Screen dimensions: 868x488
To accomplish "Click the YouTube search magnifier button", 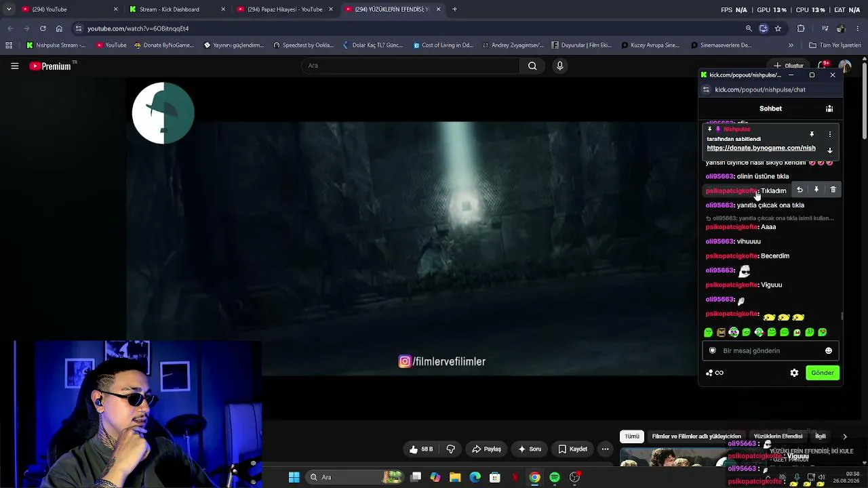I will tap(532, 66).
